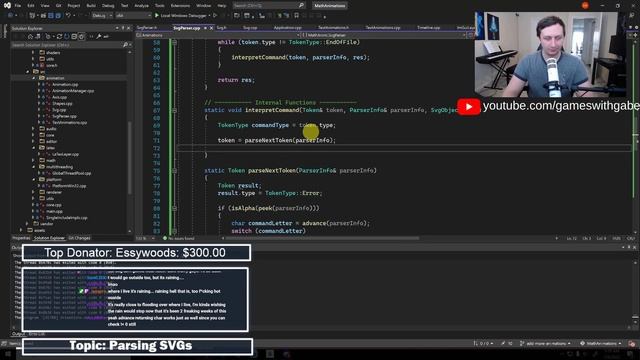Open the Timeline.cpp editor tab

click(429, 28)
